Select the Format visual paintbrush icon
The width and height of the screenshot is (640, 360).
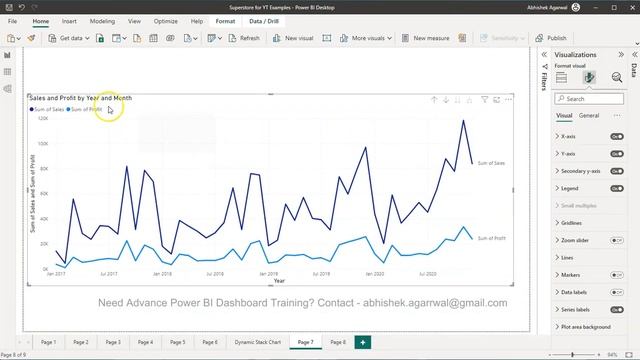(x=589, y=77)
